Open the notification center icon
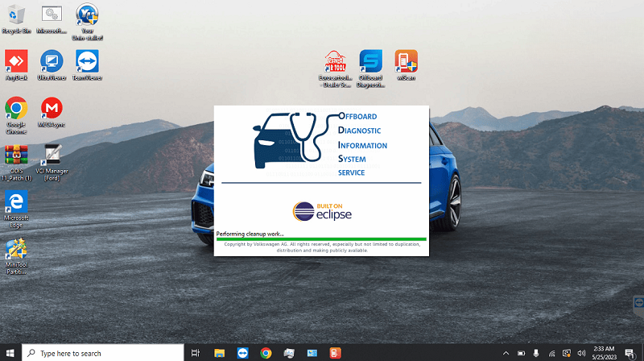The height and width of the screenshot is (361, 644). (x=630, y=353)
